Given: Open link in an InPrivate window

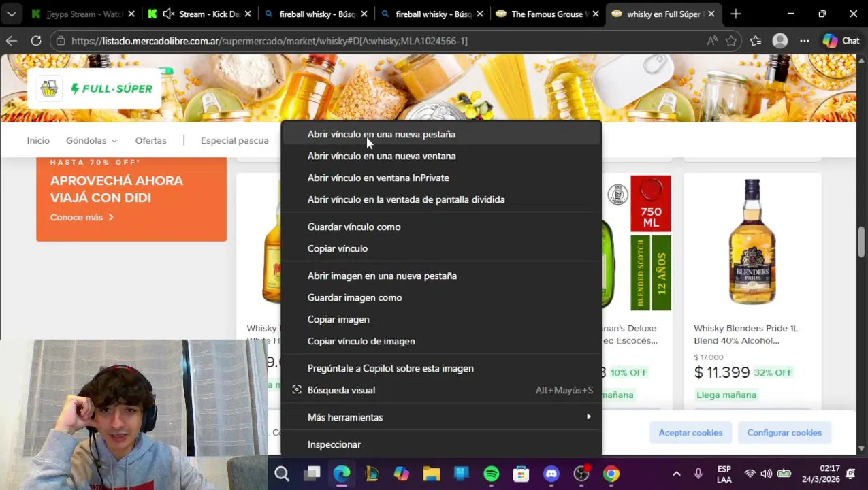Looking at the screenshot, I should [441, 178].
